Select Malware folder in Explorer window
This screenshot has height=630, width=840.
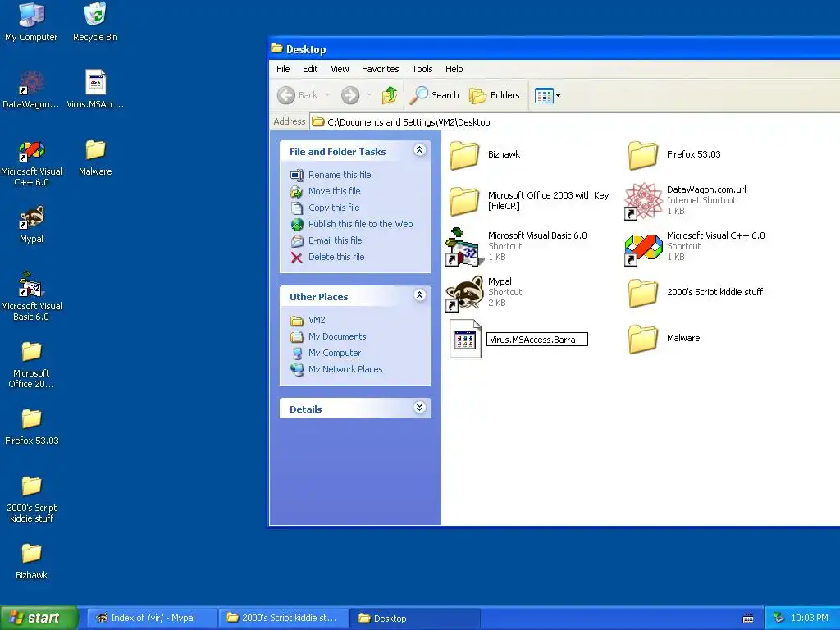pos(664,338)
